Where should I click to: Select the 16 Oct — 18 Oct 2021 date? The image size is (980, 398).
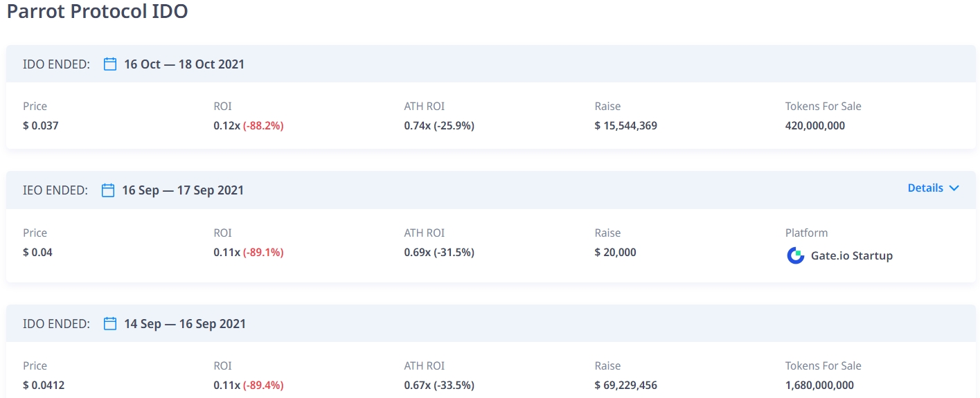click(184, 64)
